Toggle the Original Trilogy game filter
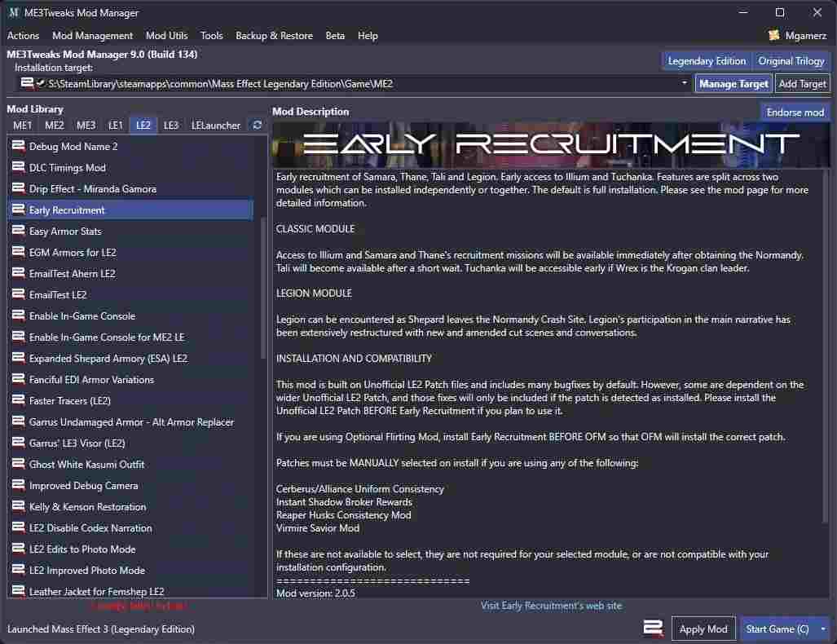Image resolution: width=837 pixels, height=644 pixels. pyautogui.click(x=791, y=61)
